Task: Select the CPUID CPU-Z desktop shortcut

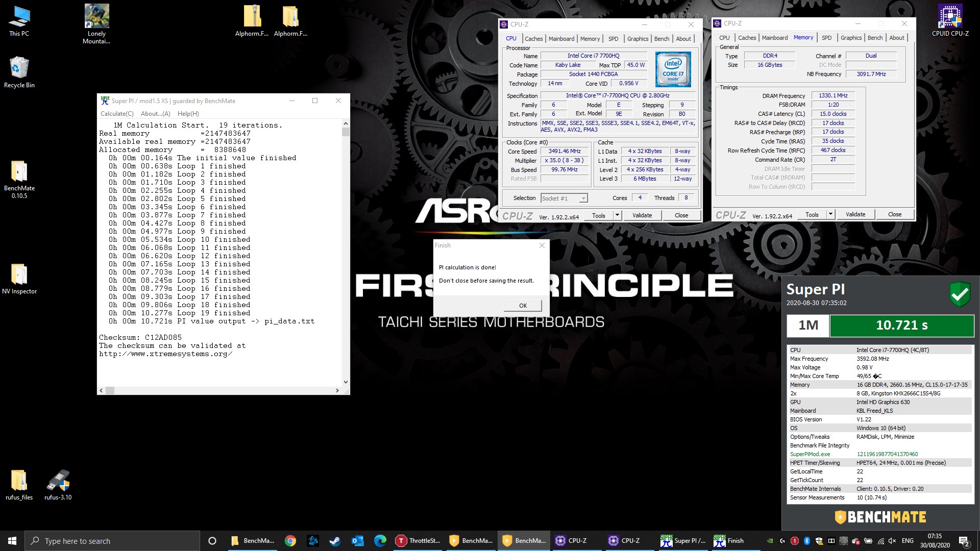Action: coord(950,21)
